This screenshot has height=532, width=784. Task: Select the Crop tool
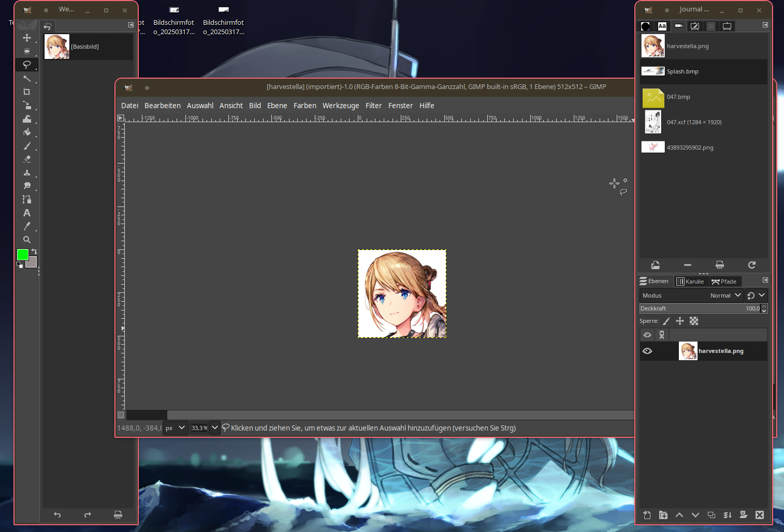[x=27, y=92]
